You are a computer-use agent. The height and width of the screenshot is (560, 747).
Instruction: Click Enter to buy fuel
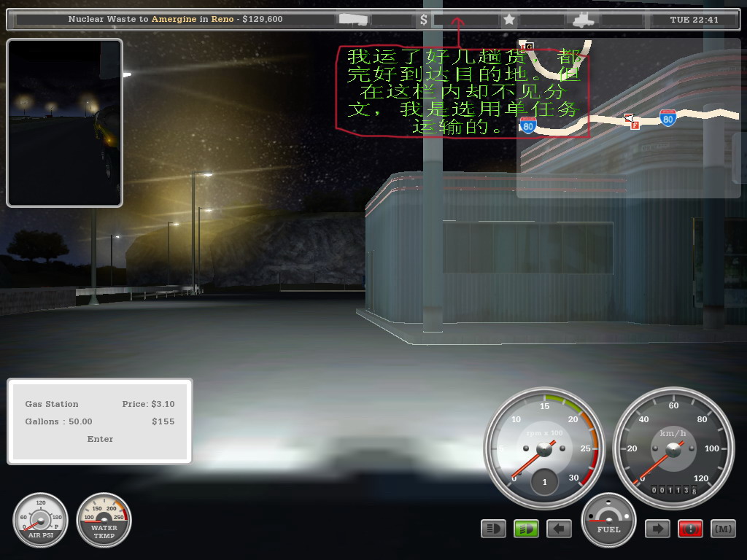(x=100, y=439)
